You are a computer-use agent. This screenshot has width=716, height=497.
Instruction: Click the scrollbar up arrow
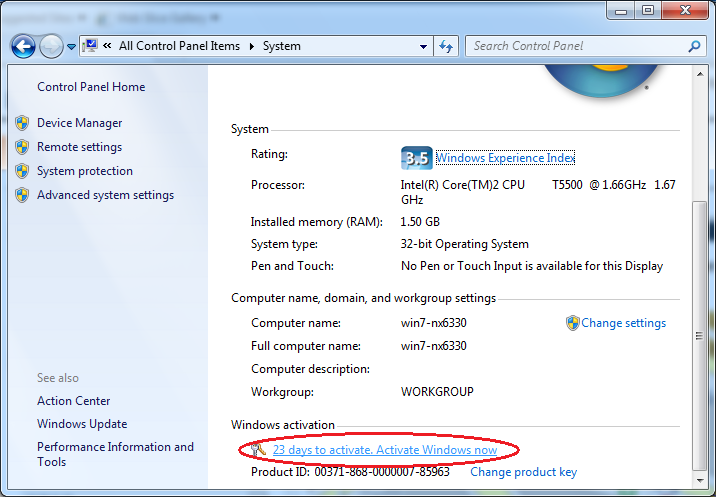click(x=700, y=74)
